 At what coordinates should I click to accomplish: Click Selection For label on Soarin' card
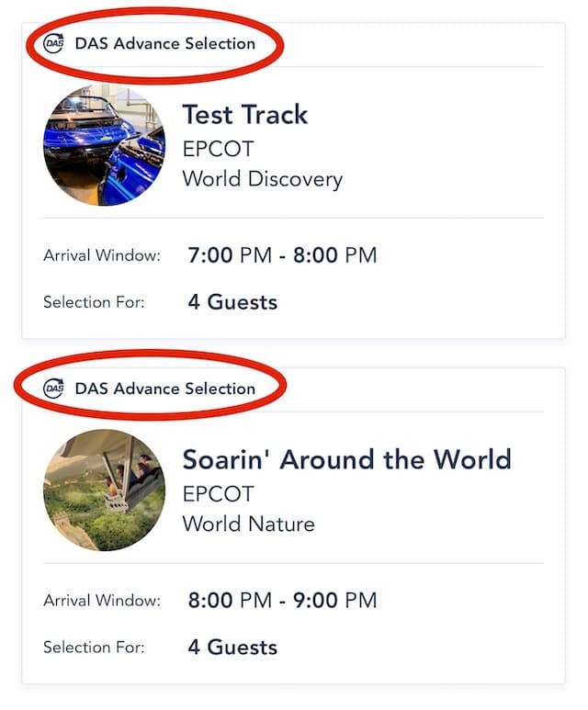94,647
